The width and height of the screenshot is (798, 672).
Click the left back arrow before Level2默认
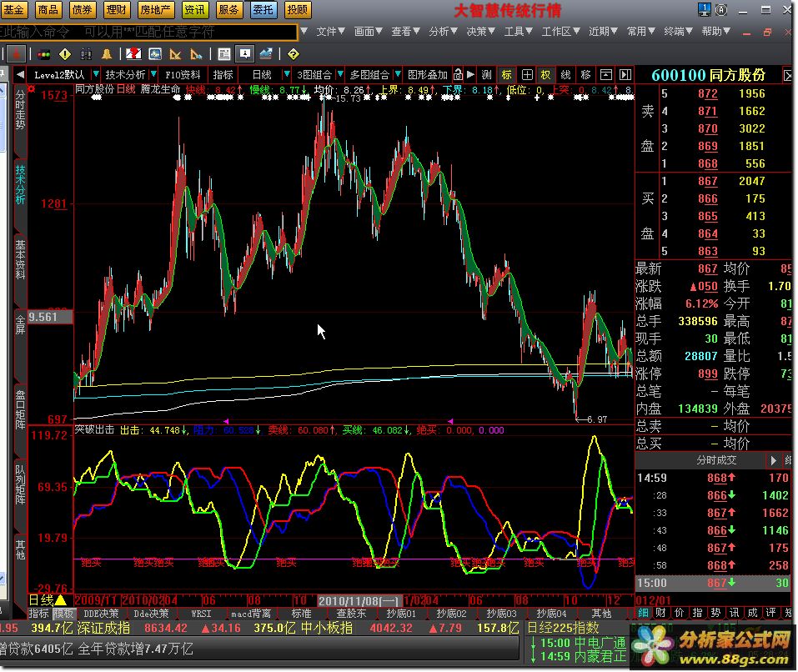tap(20, 75)
